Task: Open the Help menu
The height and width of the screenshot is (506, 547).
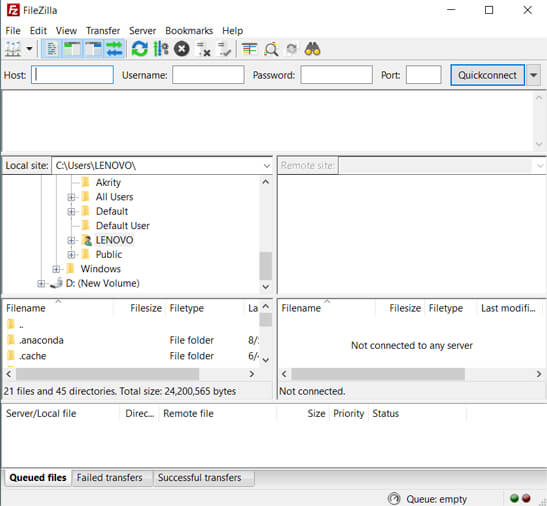Action: (x=232, y=31)
